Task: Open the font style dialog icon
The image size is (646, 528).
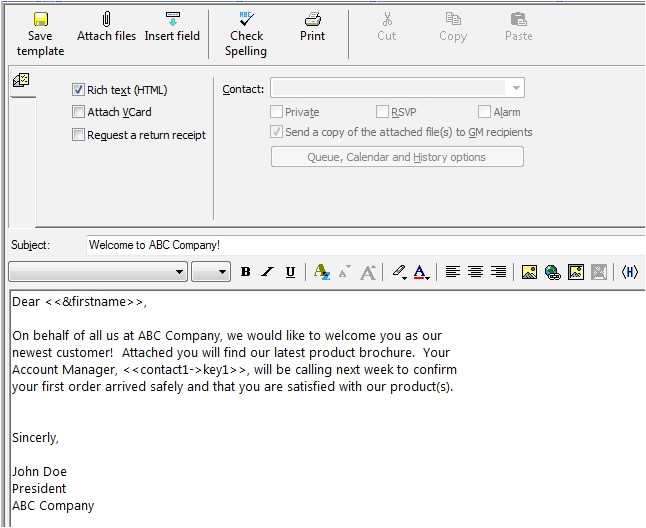Action: [321, 272]
